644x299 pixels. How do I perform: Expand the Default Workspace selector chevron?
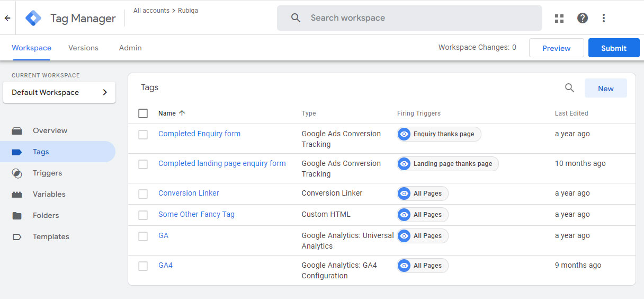click(x=105, y=92)
